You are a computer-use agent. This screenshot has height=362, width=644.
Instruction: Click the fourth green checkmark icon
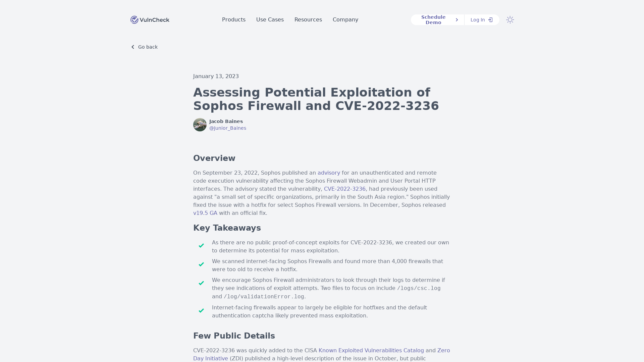(201, 310)
